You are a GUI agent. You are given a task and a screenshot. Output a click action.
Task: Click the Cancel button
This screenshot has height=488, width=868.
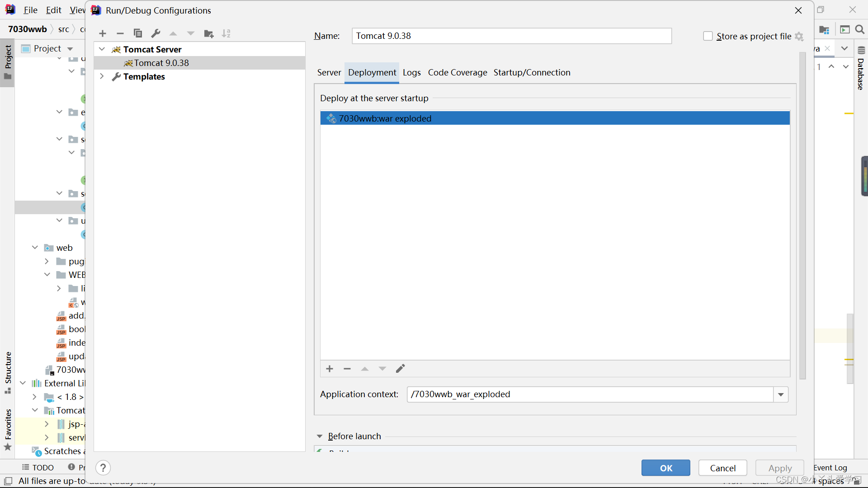click(723, 468)
